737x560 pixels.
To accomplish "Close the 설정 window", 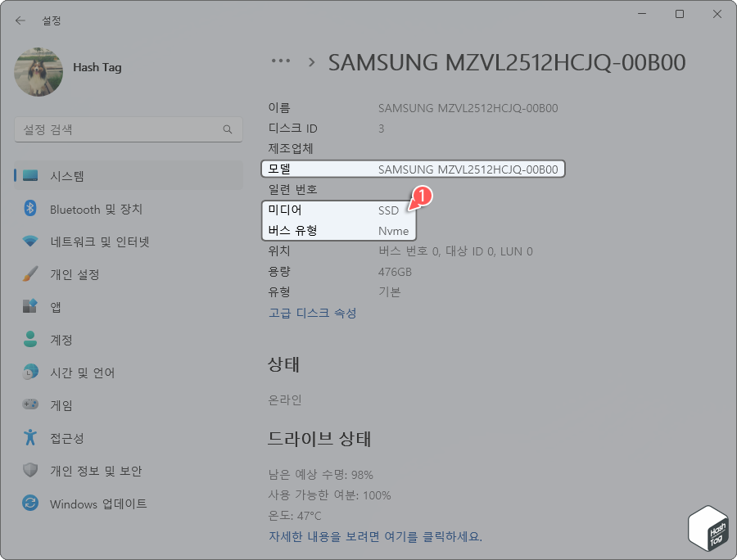I will pyautogui.click(x=717, y=14).
